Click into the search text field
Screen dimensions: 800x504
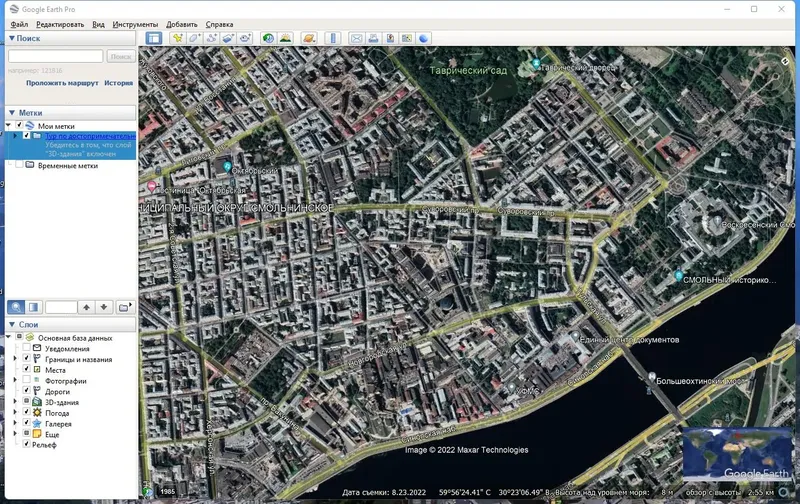55,57
